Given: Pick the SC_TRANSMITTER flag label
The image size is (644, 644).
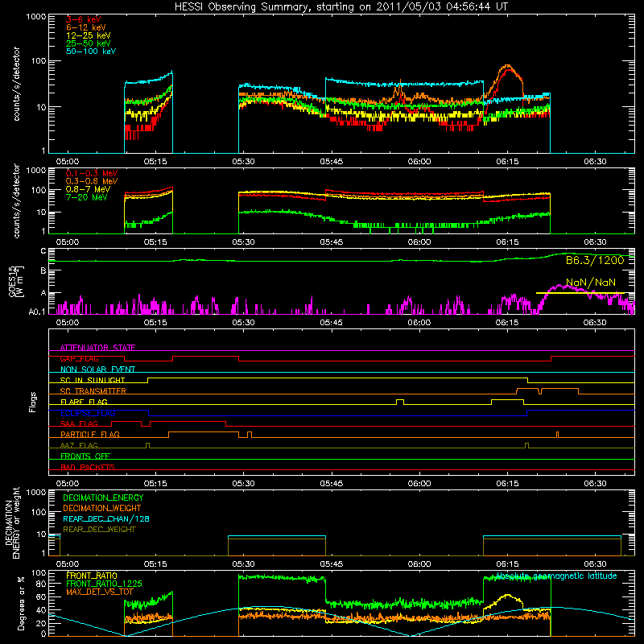Looking at the screenshot, I should point(93,391).
